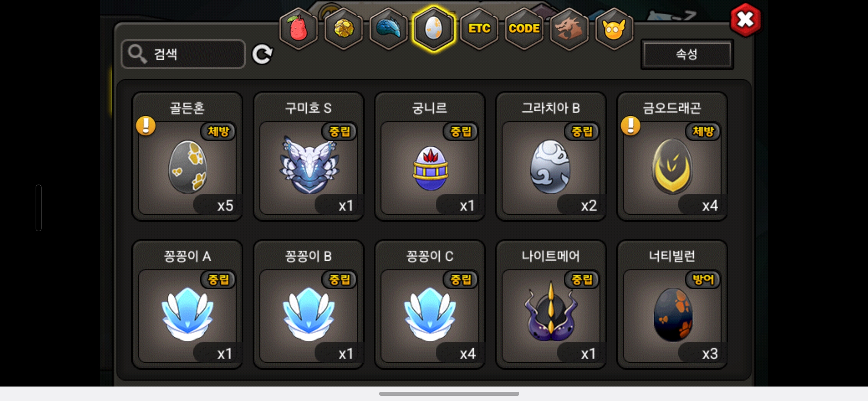The height and width of the screenshot is (401, 868).
Task: Select the 궁니르 egg item
Action: click(x=430, y=156)
